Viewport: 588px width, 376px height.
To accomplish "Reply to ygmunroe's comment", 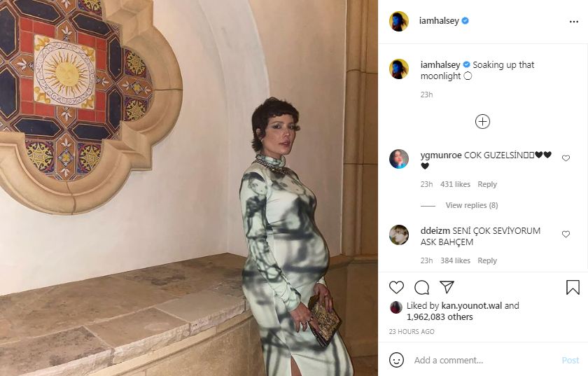I will tap(487, 184).
